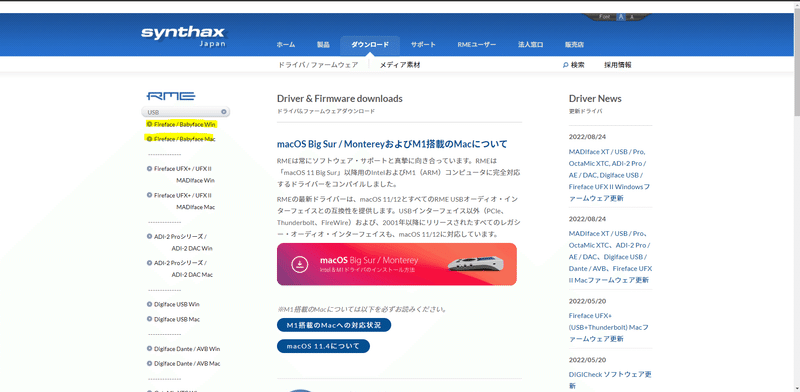Go to the ホーム menu item
The width and height of the screenshot is (800, 392).
(286, 45)
